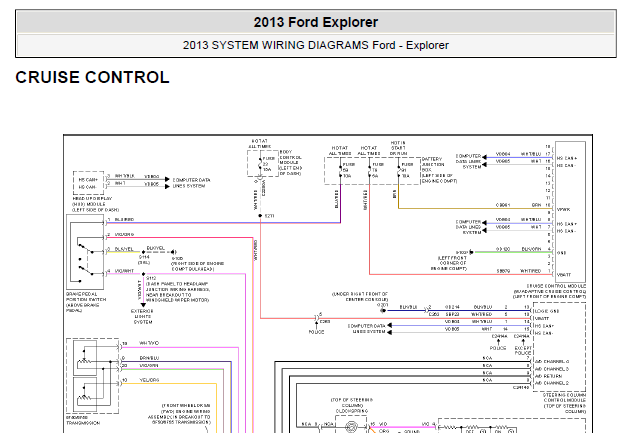
Task: Click the "VIO/WHT" wire label at pin 4
Action: pos(124,271)
